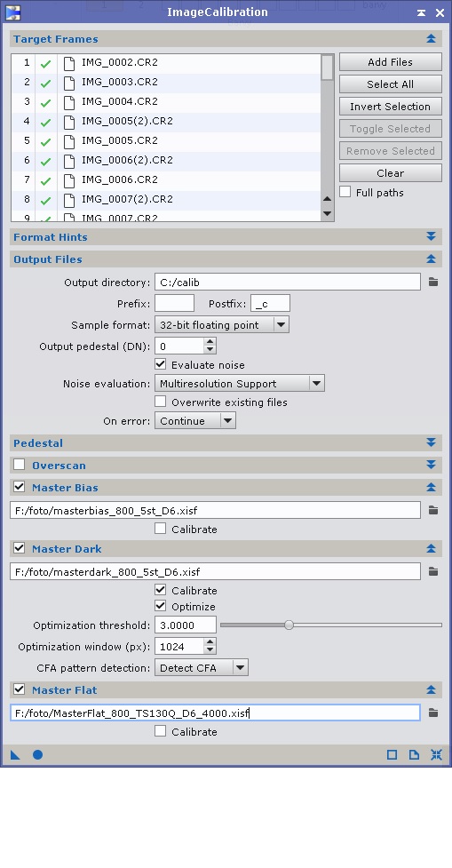Click the Track View square icon

point(392,754)
